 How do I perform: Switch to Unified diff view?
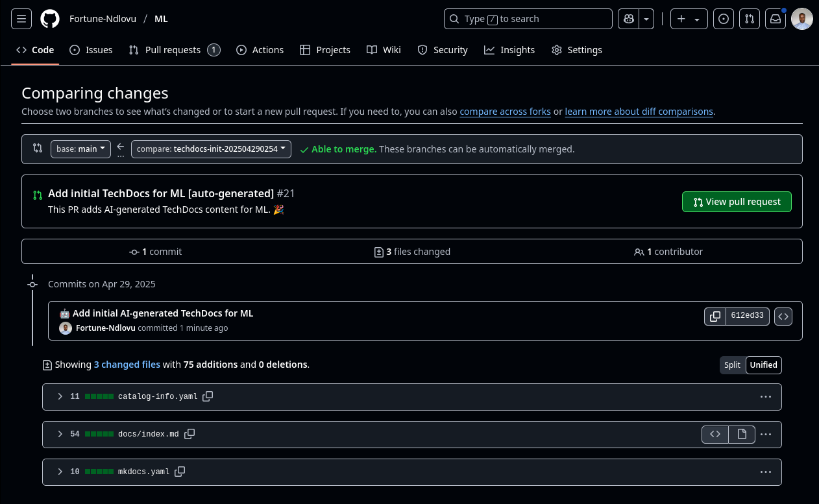763,365
